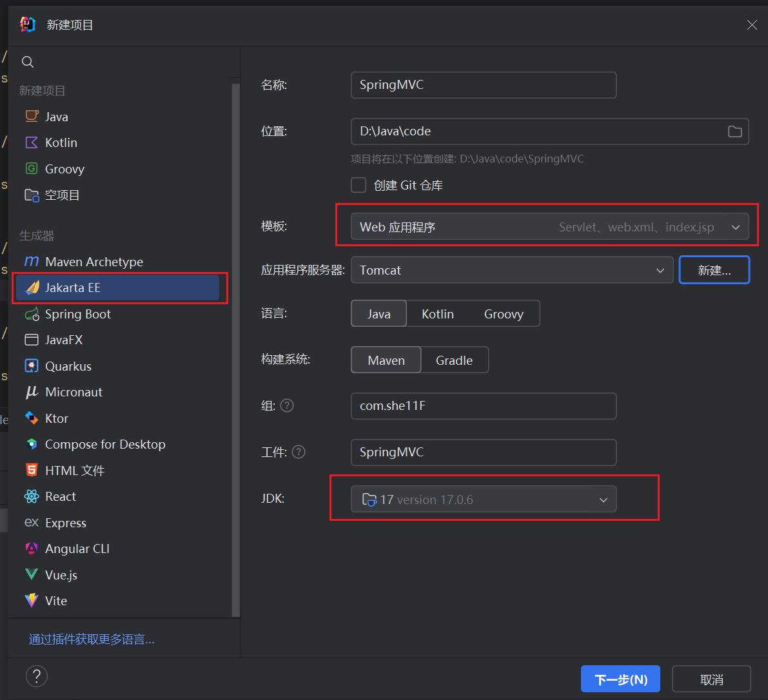Open the 模板 Web 应用程序 template dropdown
The width and height of the screenshot is (768, 700).
pyautogui.click(x=549, y=227)
